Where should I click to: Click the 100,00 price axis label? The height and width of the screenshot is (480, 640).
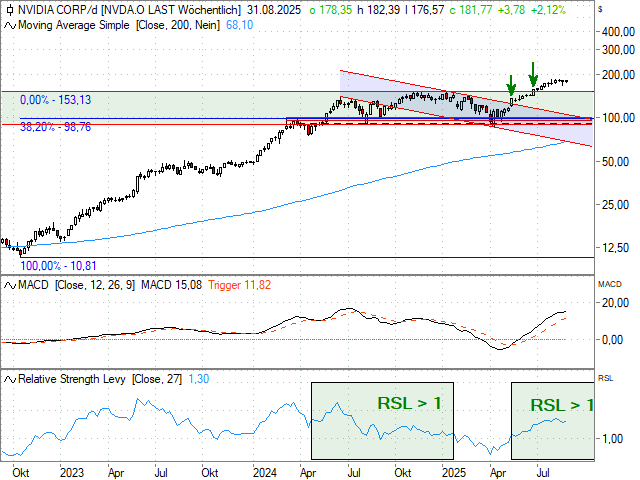click(618, 118)
